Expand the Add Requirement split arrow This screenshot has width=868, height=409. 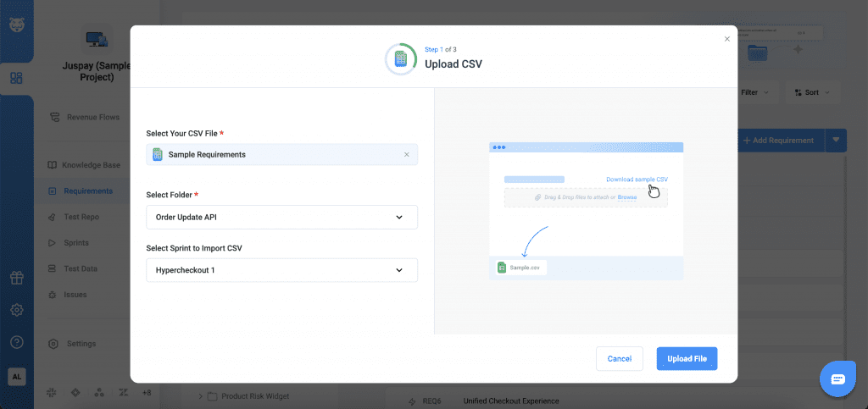pos(835,140)
